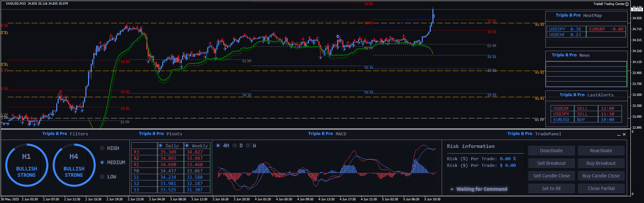Toggle the Daily pivots radio button
This screenshot has height=203, width=644.
tap(161, 146)
